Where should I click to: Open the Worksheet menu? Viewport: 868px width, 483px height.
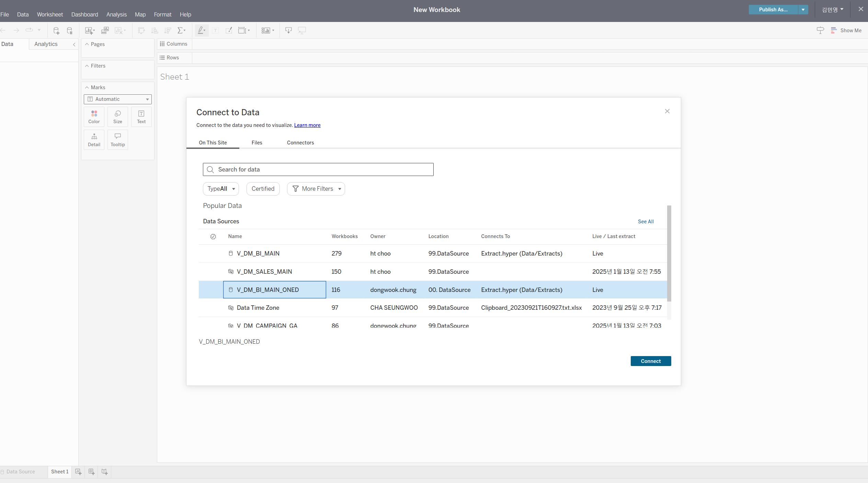click(50, 14)
